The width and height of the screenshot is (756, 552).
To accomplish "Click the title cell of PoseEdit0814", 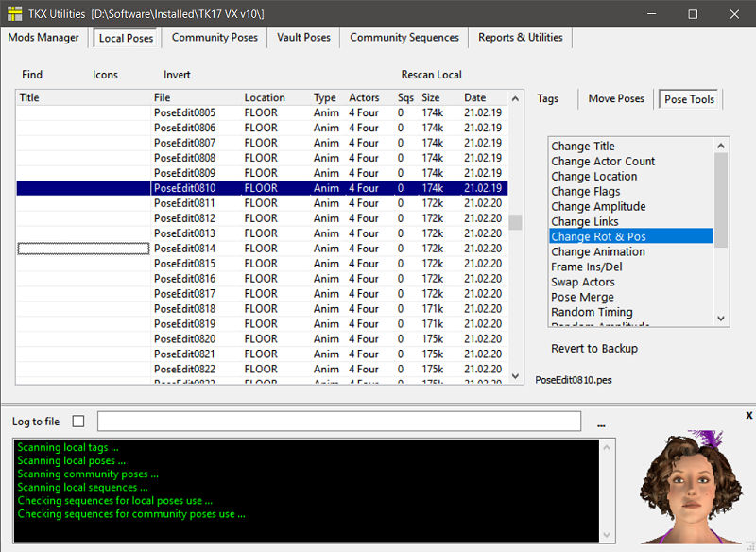I will point(83,249).
